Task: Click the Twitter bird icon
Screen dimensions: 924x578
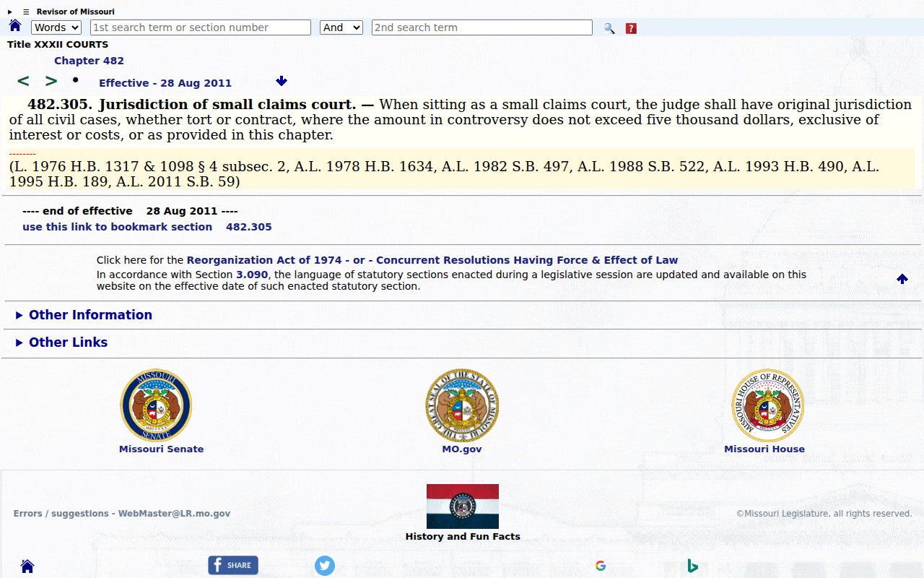Action: click(x=325, y=566)
